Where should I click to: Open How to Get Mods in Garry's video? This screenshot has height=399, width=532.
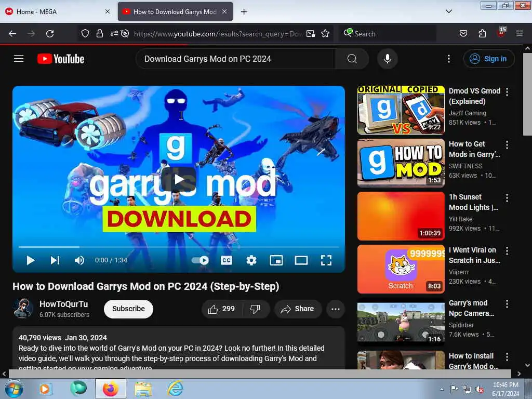coord(401,163)
